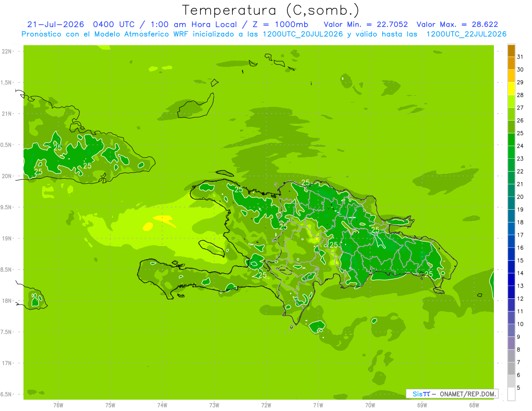
Task: Click the Valor Min. = 22.7052 text
Action: (366, 24)
